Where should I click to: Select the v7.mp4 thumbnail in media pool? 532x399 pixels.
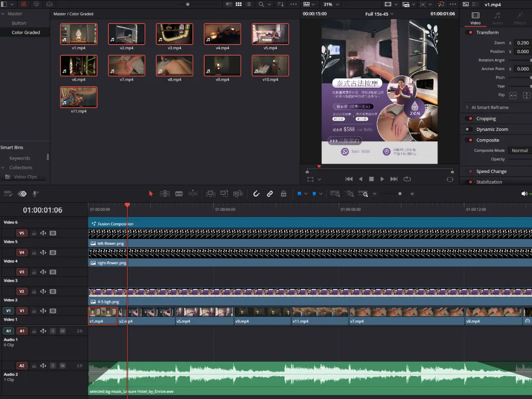126,66
